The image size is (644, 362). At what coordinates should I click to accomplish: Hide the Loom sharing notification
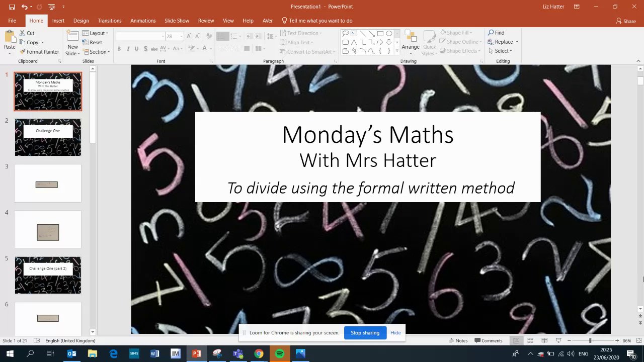click(395, 333)
